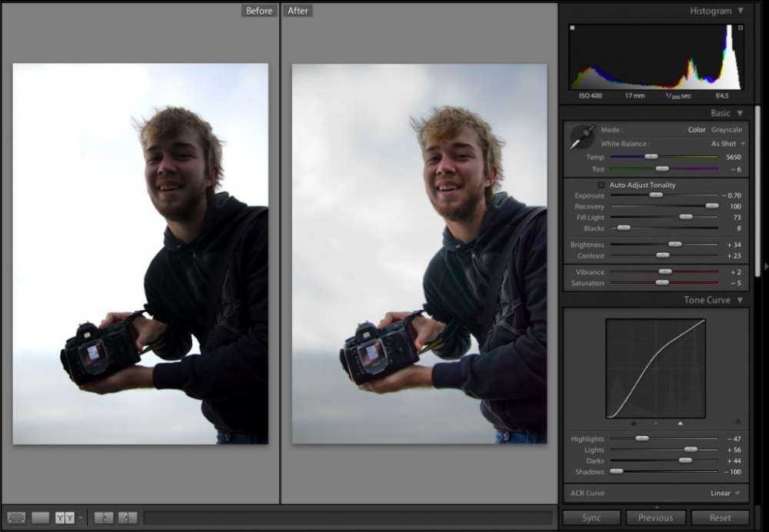Enable the Auto Adjust Tonality checkbox
Viewport: 769px width, 532px height.
601,185
